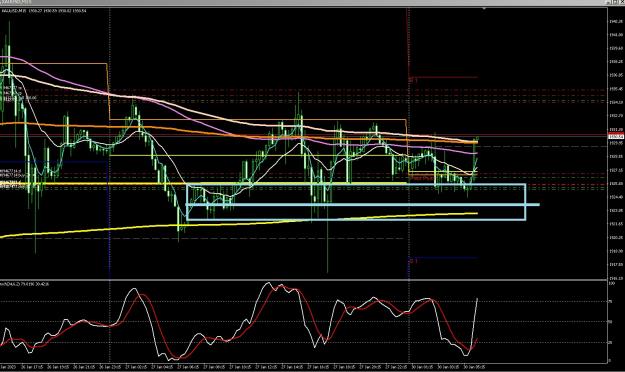Close the chart window
Viewport: 625px width, 372px height.
622,2
